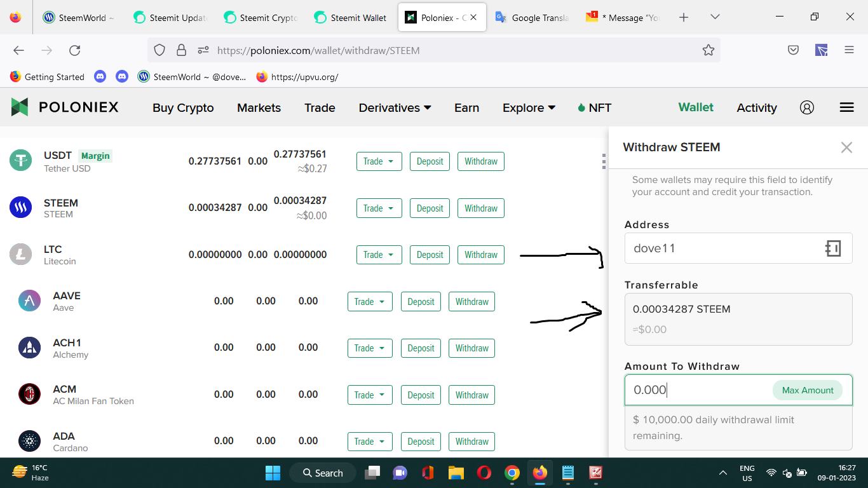
Task: Open Google Chrome from the taskbar
Action: (x=512, y=473)
